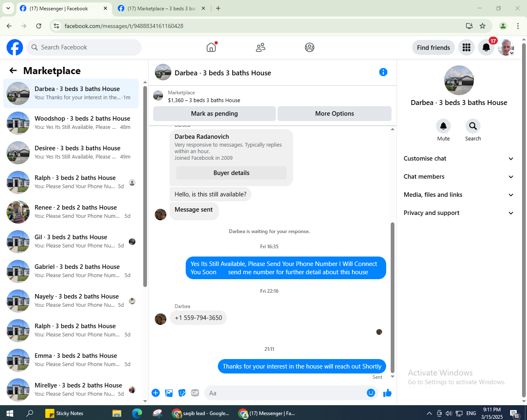Open more actions plus icon in composer
This screenshot has width=527, height=420.
156,393
